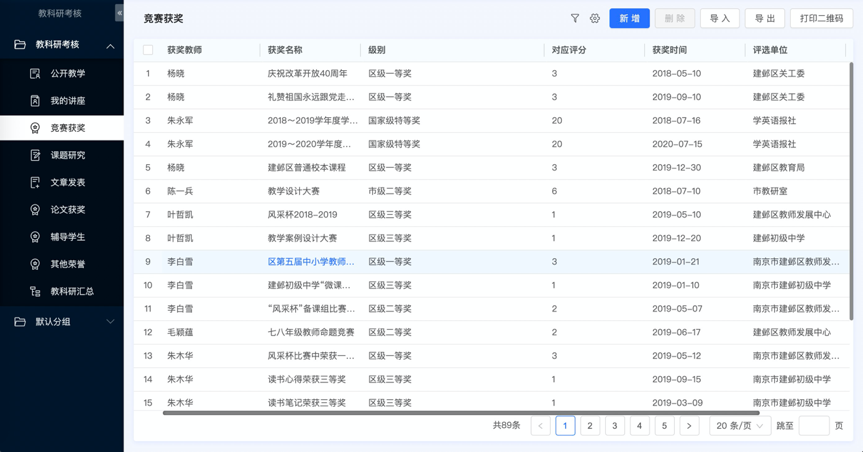Click the 论文获奖 medal icon
863x452 pixels.
[x=35, y=210]
